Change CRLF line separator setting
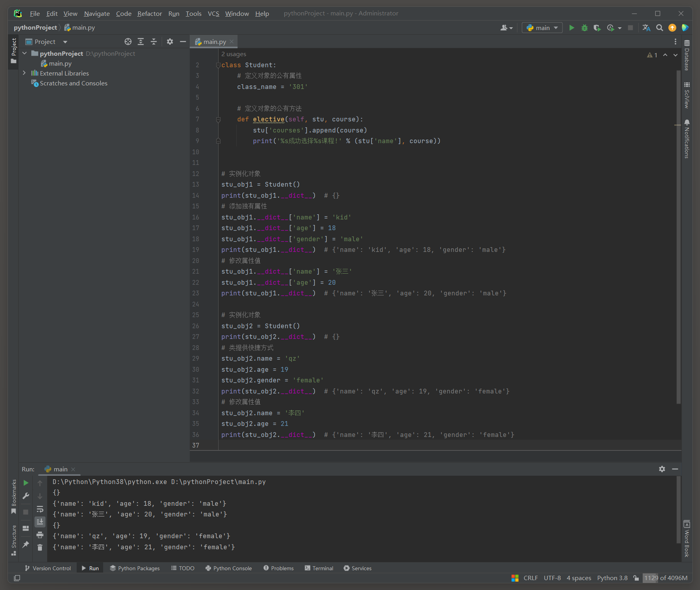Screen dimensions: 700x590 [x=530, y=578]
